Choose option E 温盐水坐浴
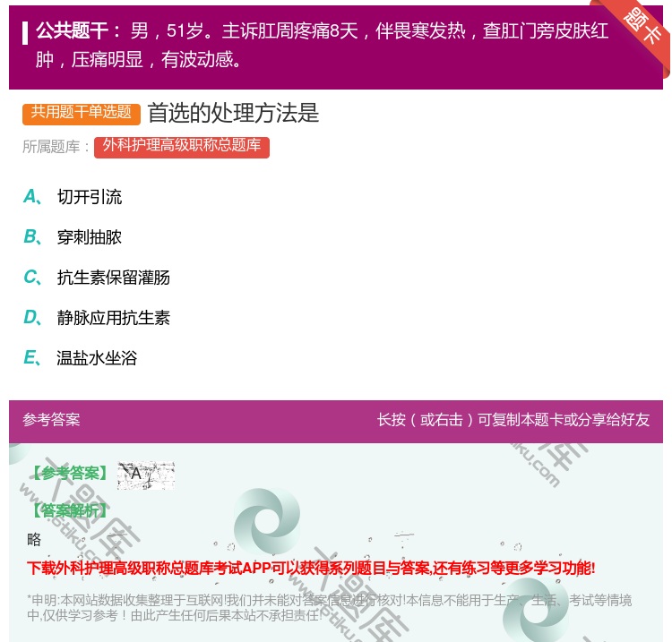The image size is (672, 642). point(97,358)
